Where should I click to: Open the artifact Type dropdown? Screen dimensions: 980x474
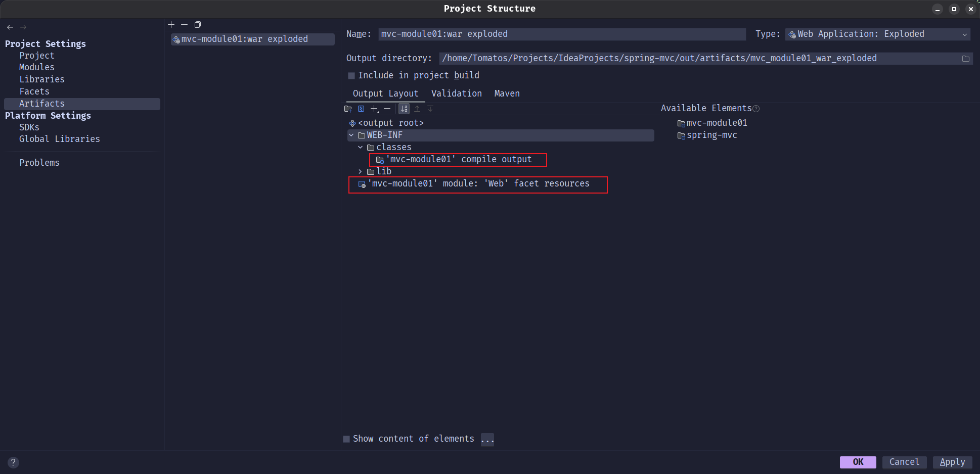point(877,34)
